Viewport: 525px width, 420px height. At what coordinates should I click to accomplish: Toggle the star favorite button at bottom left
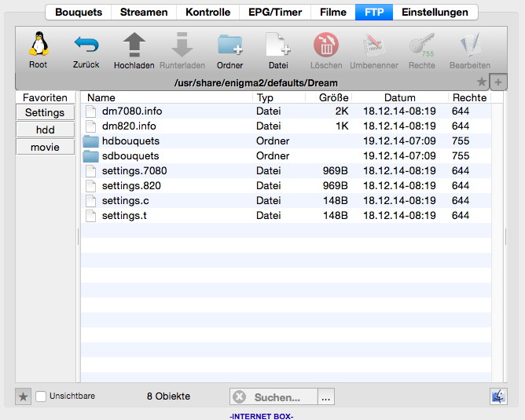point(24,396)
